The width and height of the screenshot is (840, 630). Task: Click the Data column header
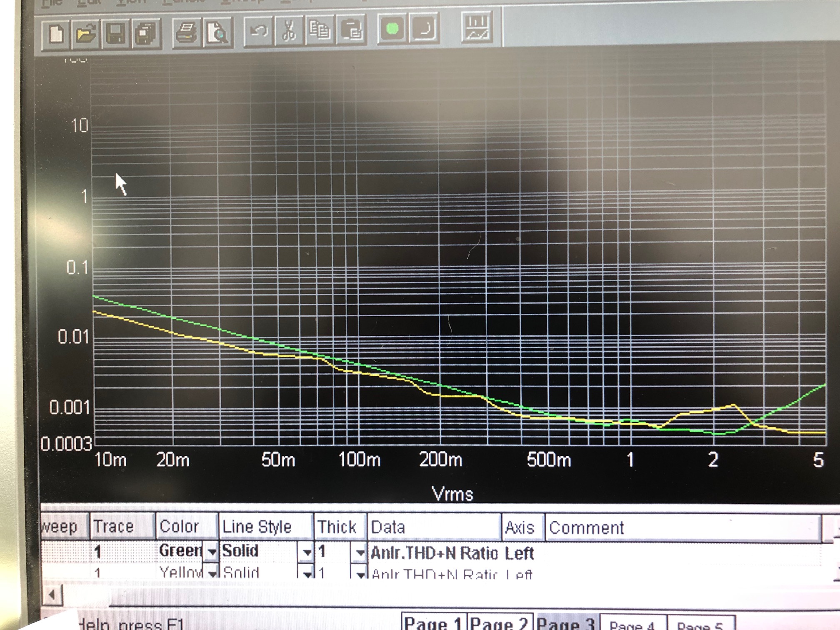coord(434,527)
